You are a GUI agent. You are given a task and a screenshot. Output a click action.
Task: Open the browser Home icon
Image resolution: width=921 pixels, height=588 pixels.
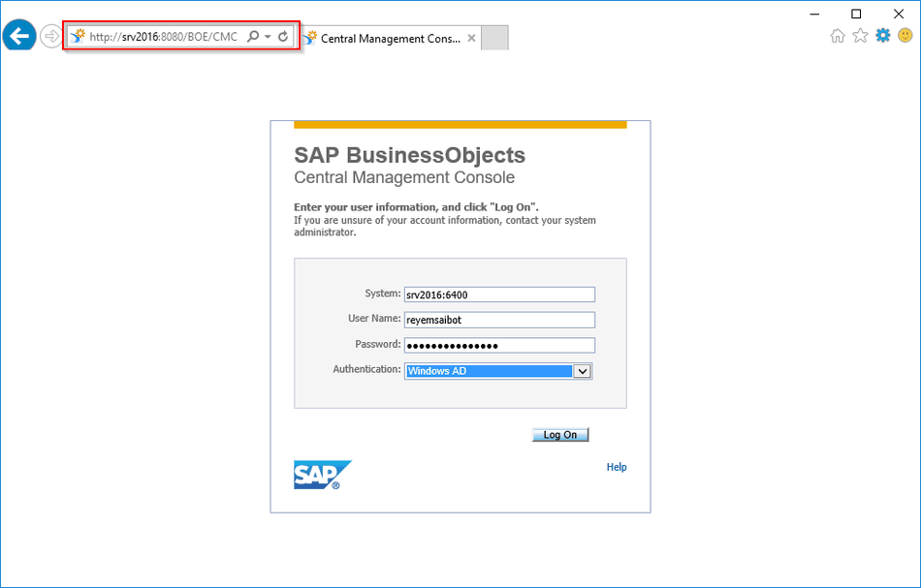(x=838, y=36)
